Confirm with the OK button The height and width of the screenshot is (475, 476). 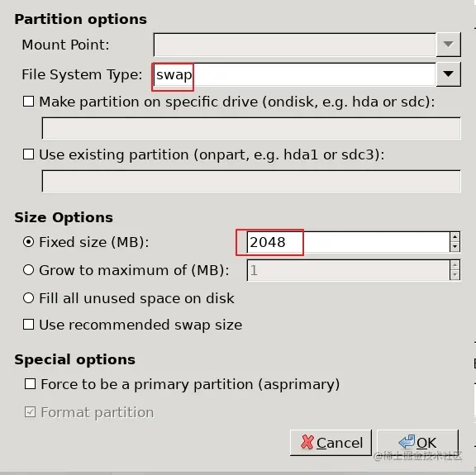[417, 443]
